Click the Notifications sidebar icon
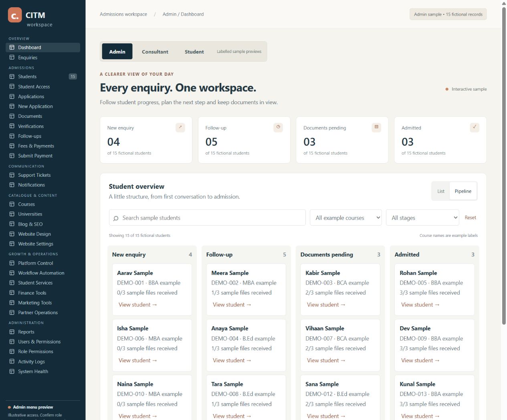Screen dimensions: 507x420 tap(12, 185)
